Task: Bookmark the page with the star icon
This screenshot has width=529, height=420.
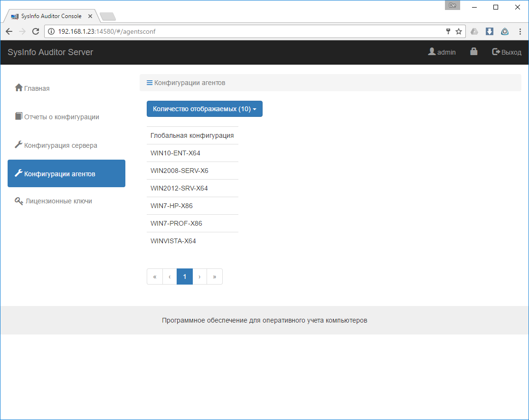Action: pyautogui.click(x=458, y=31)
